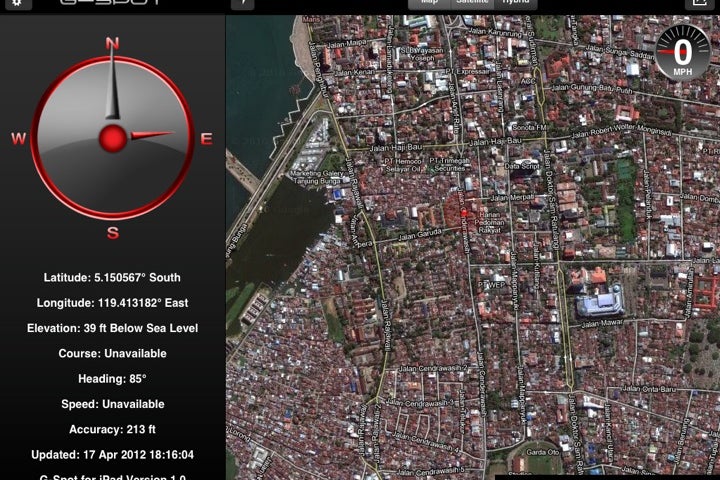
Task: Click the compass East 'E' marker
Action: coord(206,139)
